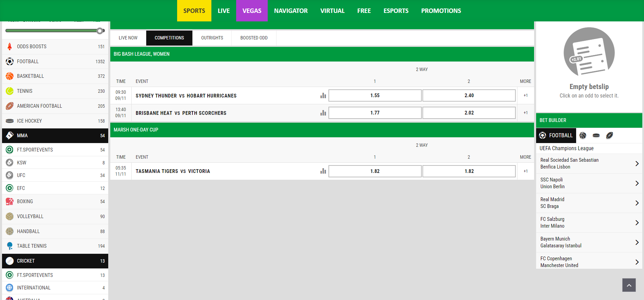This screenshot has width=644, height=300.
Task: Open the SPORTS main tab
Action: point(194,11)
